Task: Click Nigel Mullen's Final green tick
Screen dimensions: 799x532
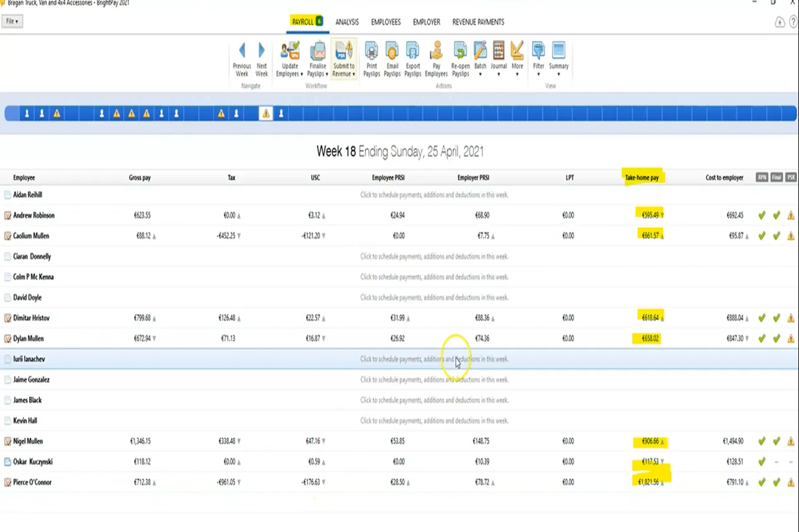Action: tap(776, 442)
